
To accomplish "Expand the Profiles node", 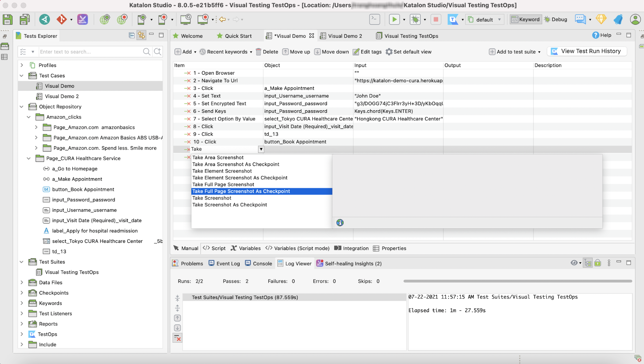I will pyautogui.click(x=22, y=65).
